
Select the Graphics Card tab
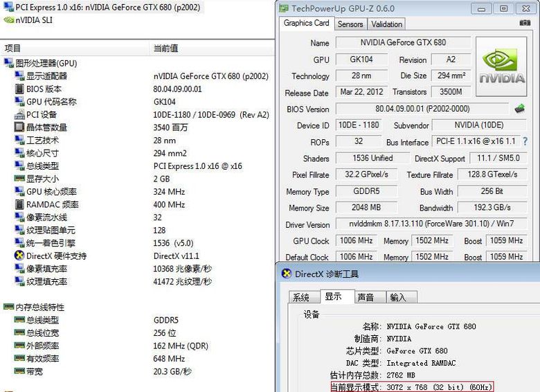click(307, 23)
